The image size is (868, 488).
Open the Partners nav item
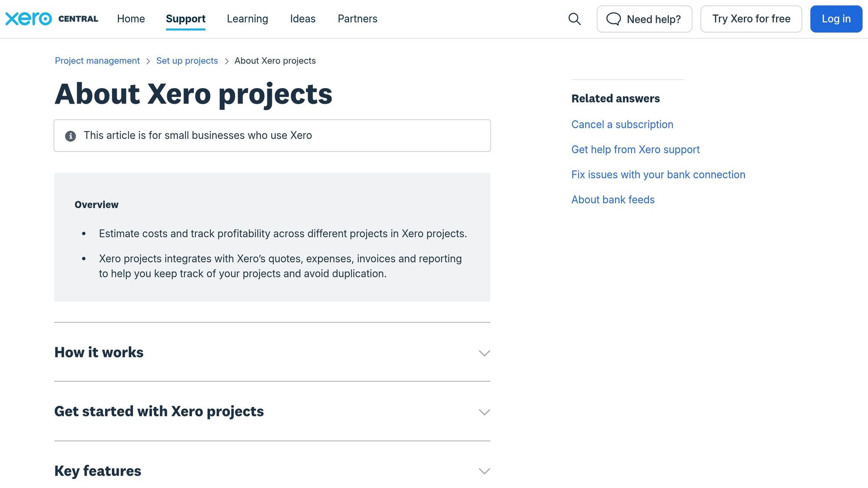click(357, 19)
